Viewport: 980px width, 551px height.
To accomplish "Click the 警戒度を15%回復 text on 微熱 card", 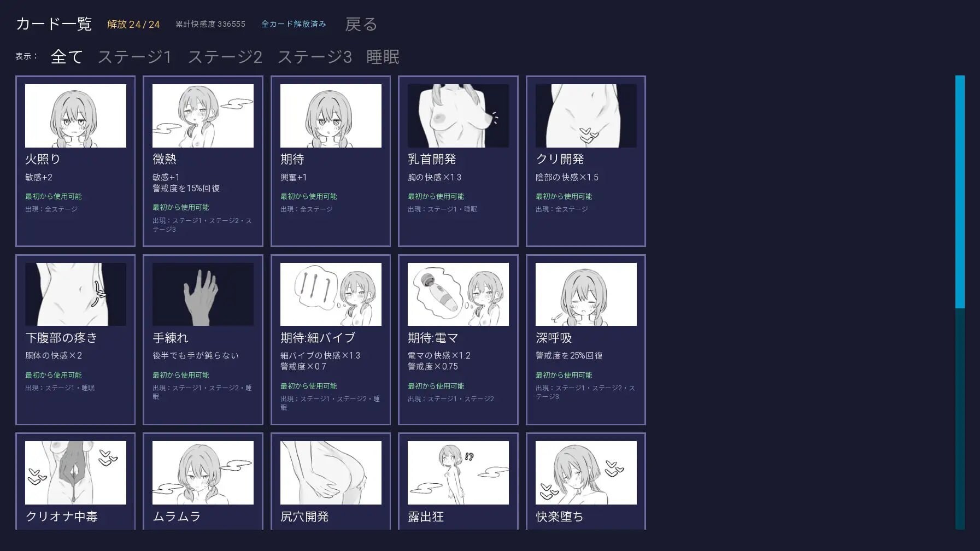I will 186,188.
